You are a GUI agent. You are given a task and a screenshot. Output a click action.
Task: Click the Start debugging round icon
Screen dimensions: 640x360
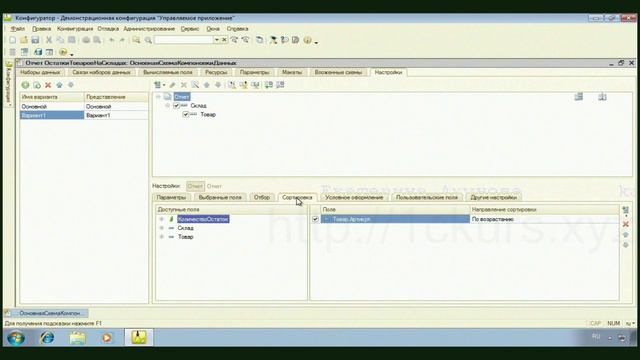pyautogui.click(x=63, y=52)
